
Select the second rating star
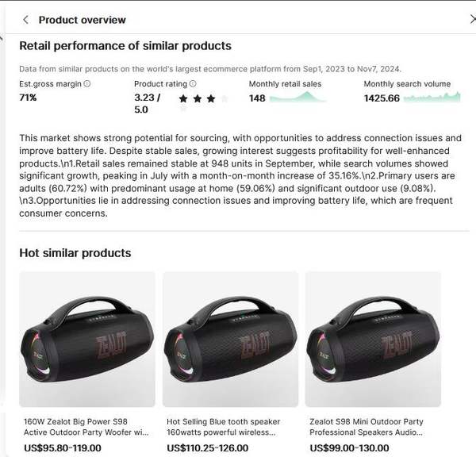click(x=198, y=98)
